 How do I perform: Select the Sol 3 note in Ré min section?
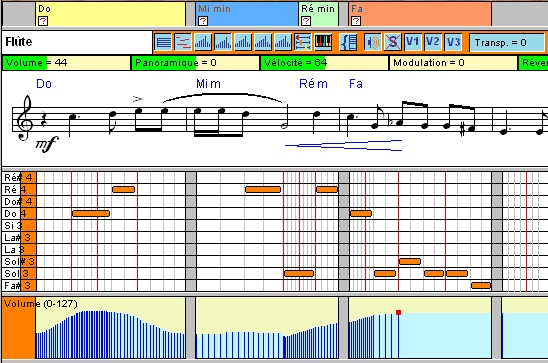299,273
